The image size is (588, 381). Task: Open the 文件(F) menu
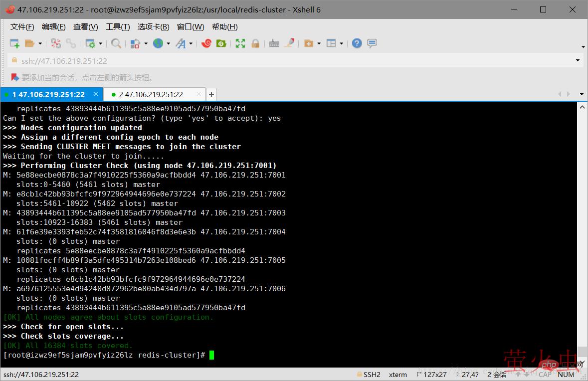click(22, 27)
